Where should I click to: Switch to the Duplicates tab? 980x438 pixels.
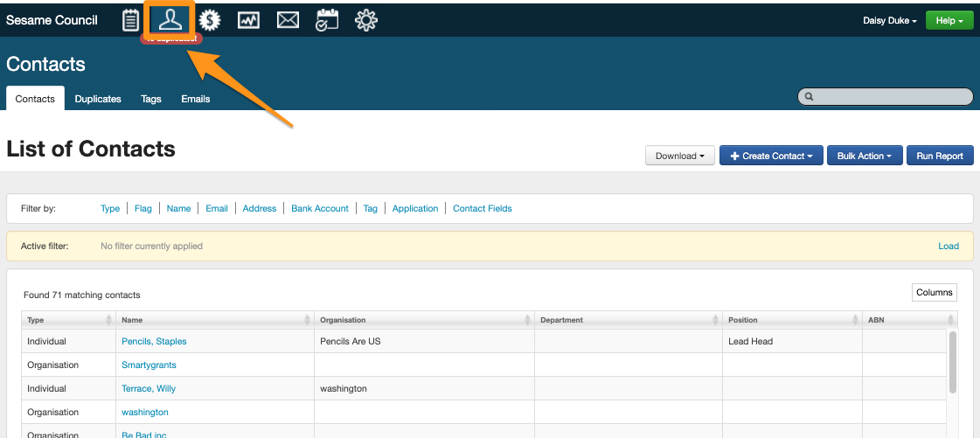(98, 99)
